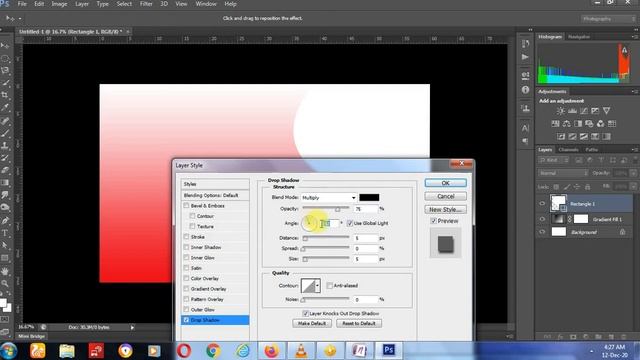Open the Filter menu

(x=146, y=4)
